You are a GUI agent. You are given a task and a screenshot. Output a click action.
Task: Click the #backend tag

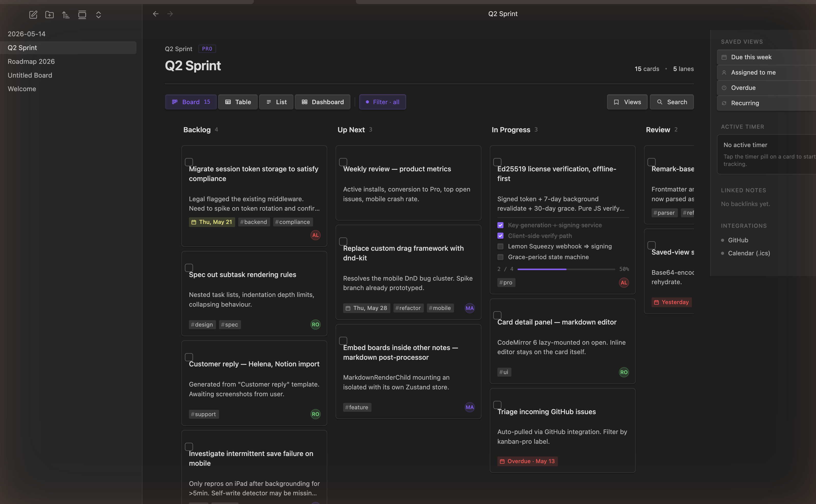pos(254,222)
